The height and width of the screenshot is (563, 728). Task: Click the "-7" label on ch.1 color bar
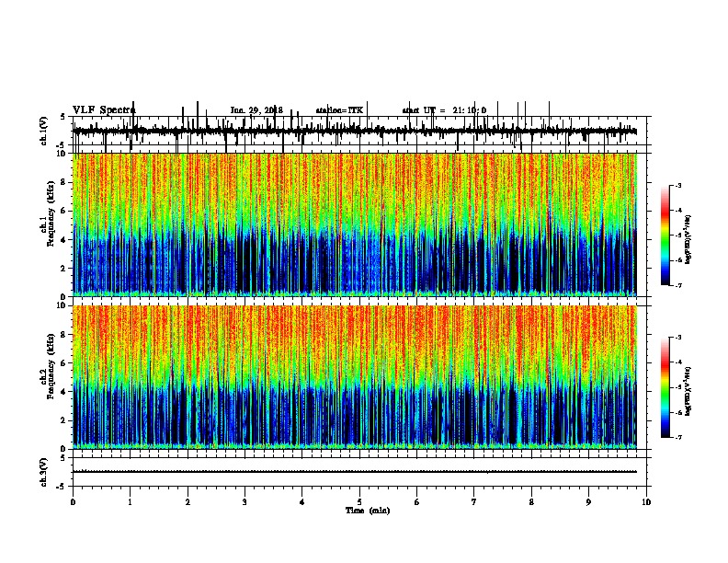tap(678, 285)
